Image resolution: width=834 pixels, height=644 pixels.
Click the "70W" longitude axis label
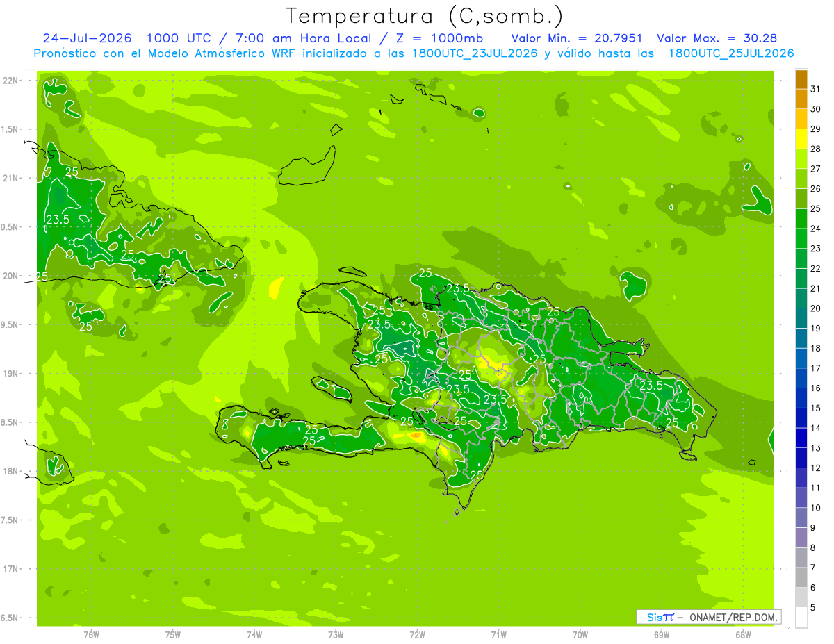click(x=580, y=635)
